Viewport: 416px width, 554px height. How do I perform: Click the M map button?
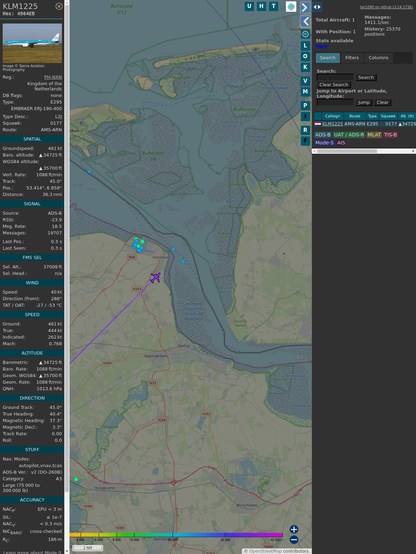[305, 92]
